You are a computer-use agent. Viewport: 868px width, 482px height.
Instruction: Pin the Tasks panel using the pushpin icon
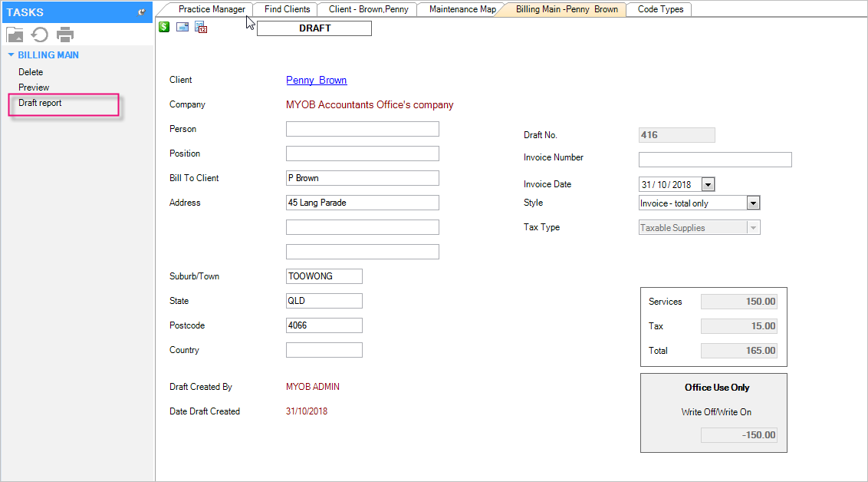pos(141,12)
